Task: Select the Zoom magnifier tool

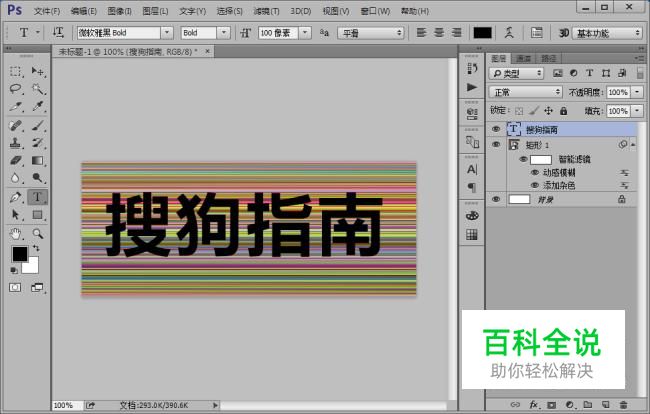Action: (38, 233)
